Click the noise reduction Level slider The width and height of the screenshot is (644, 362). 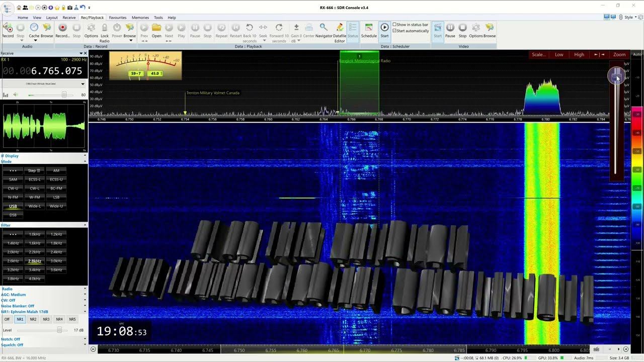(59, 330)
